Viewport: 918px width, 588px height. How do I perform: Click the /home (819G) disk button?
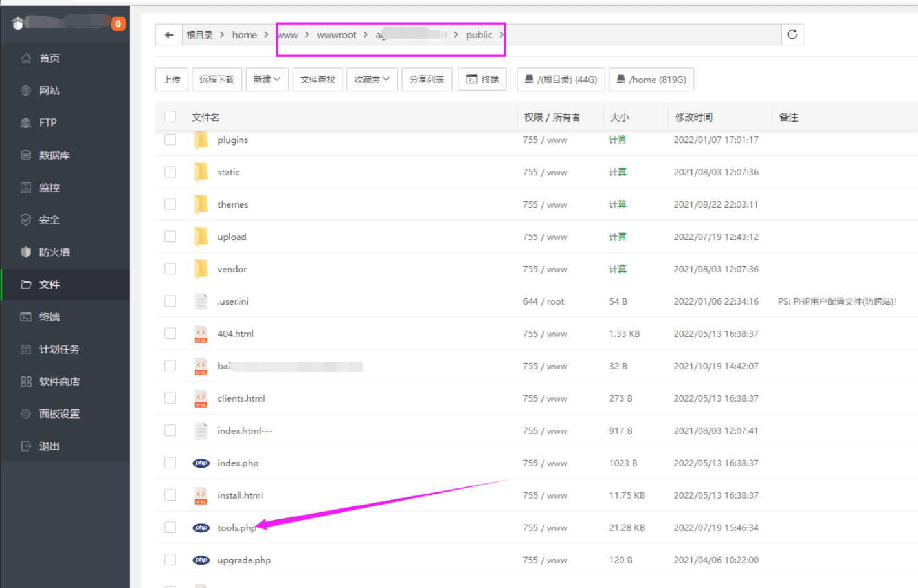pos(651,80)
